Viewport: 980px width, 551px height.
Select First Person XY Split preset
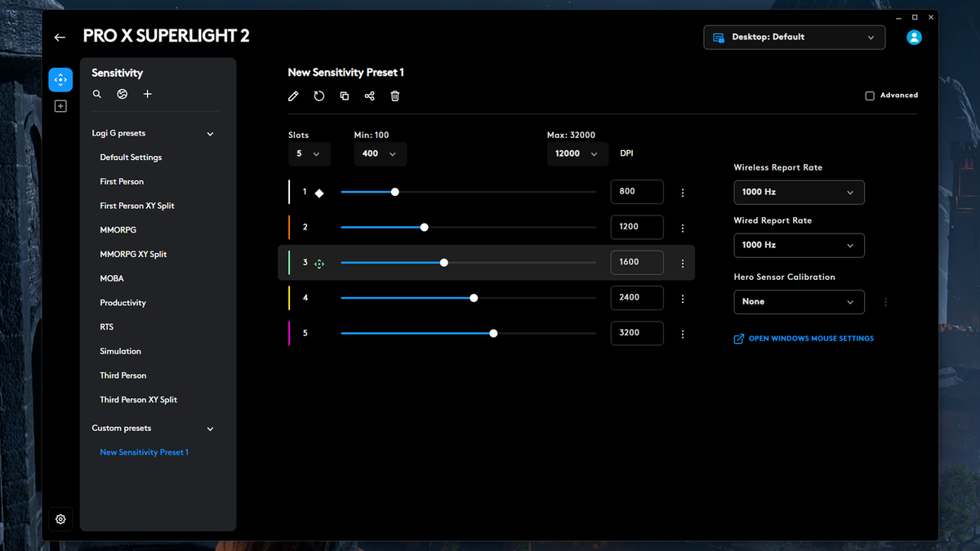[137, 206]
